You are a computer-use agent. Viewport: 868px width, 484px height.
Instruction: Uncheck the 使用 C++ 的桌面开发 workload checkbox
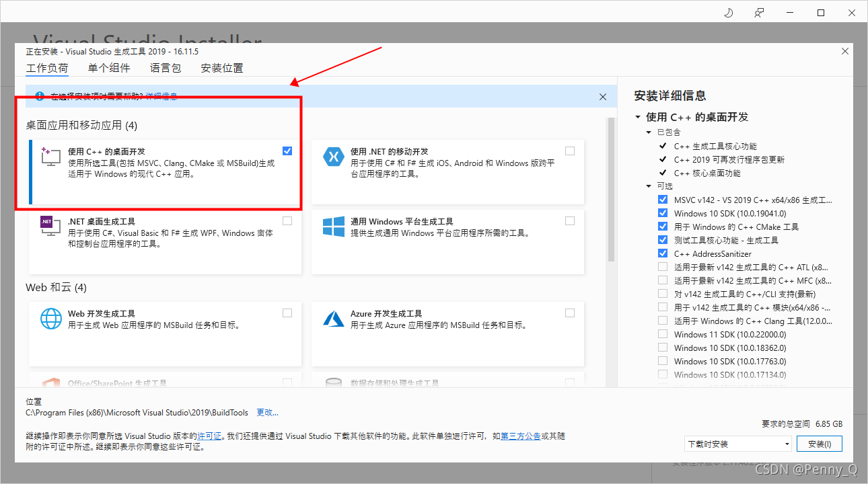coord(288,151)
